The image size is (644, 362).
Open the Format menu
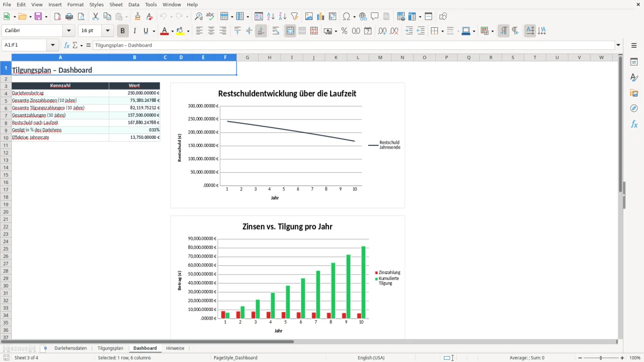point(75,5)
